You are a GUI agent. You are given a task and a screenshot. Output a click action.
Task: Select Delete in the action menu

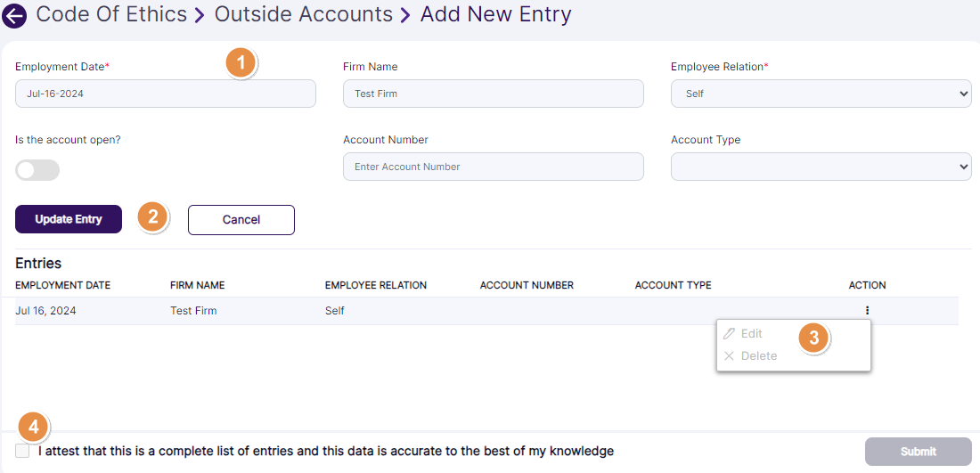point(758,355)
